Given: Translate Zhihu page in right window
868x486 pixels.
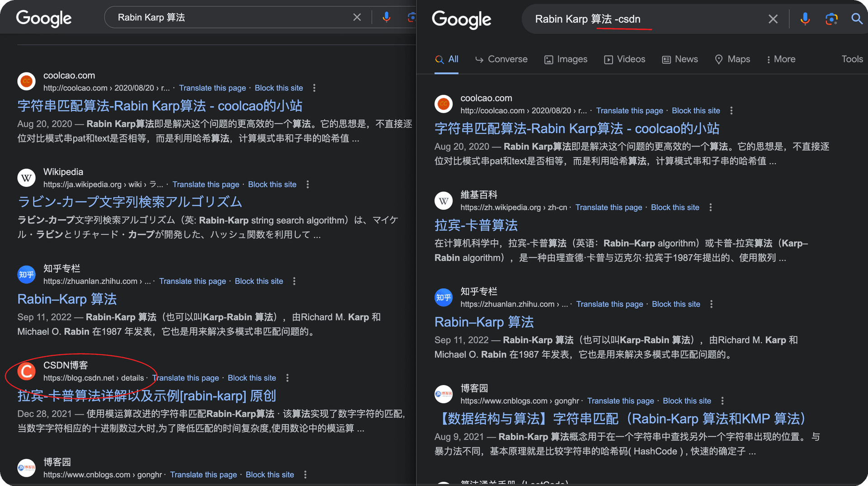Looking at the screenshot, I should tap(610, 304).
